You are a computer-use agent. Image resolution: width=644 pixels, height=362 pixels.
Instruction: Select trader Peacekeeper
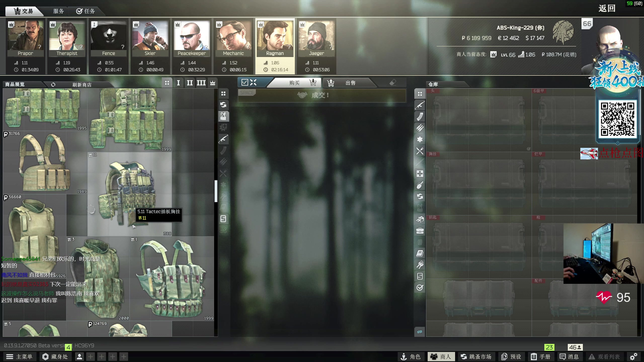192,47
